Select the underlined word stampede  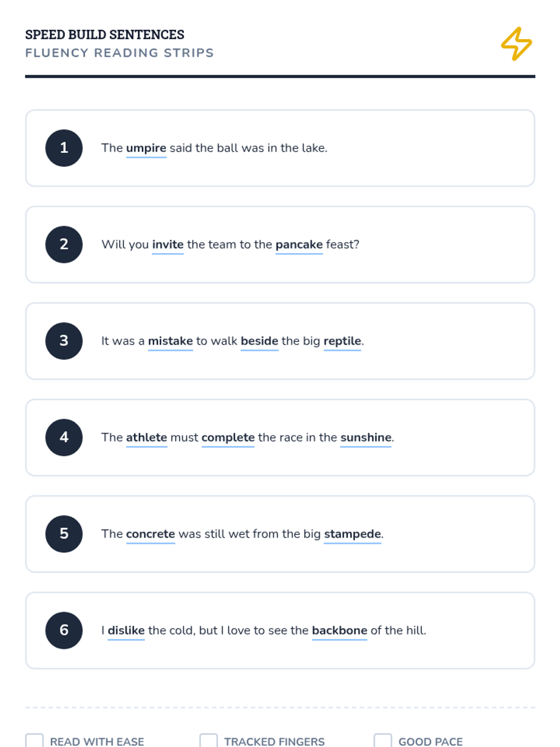[352, 535]
